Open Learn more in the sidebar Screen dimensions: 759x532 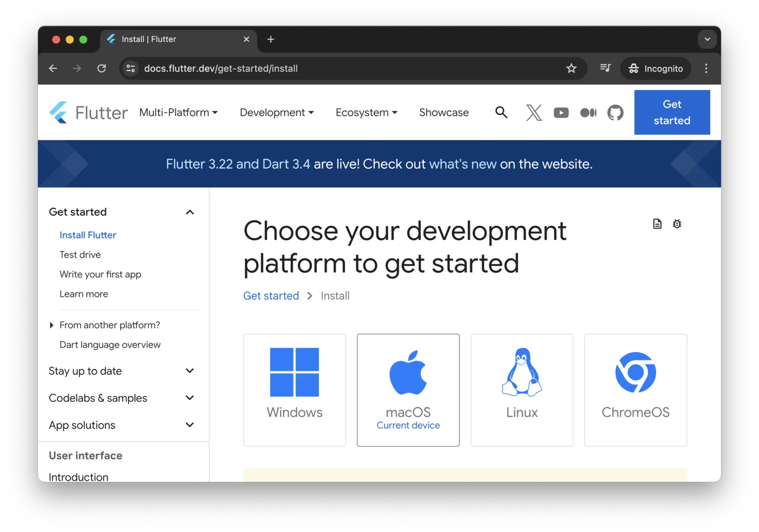(x=84, y=294)
